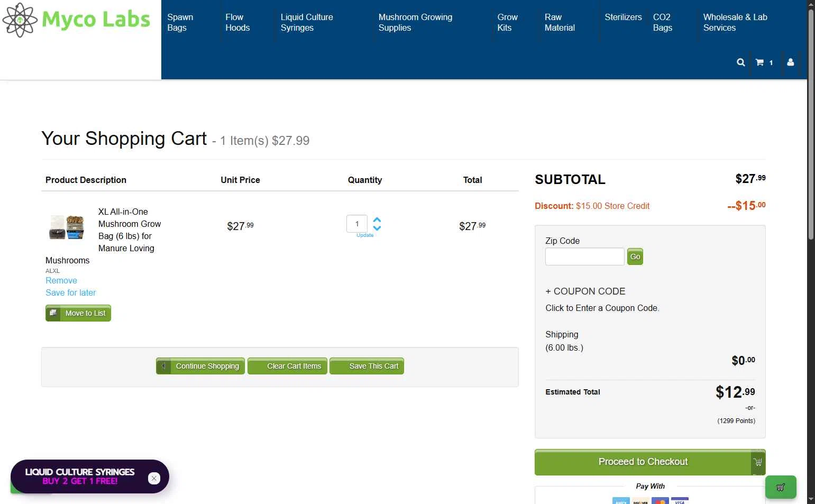The image size is (815, 504).
Task: Remove the item from cart
Action: click(61, 280)
